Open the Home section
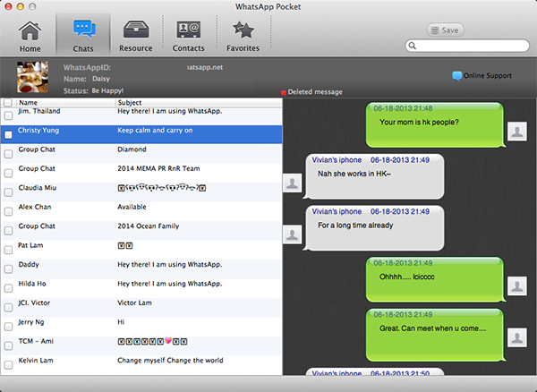Image resolution: width=537 pixels, height=392 pixels. [x=30, y=37]
